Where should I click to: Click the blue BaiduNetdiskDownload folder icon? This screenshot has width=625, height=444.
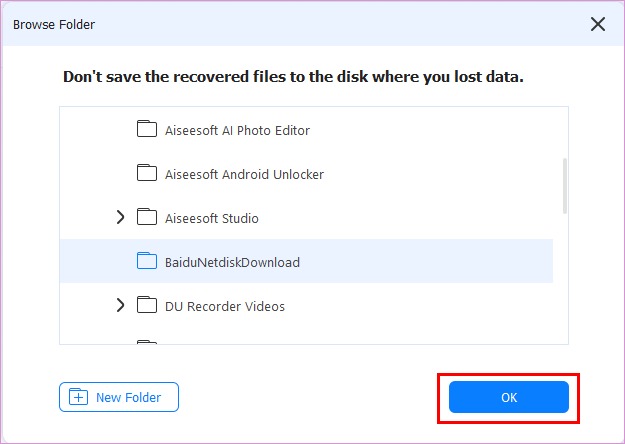[x=147, y=262]
